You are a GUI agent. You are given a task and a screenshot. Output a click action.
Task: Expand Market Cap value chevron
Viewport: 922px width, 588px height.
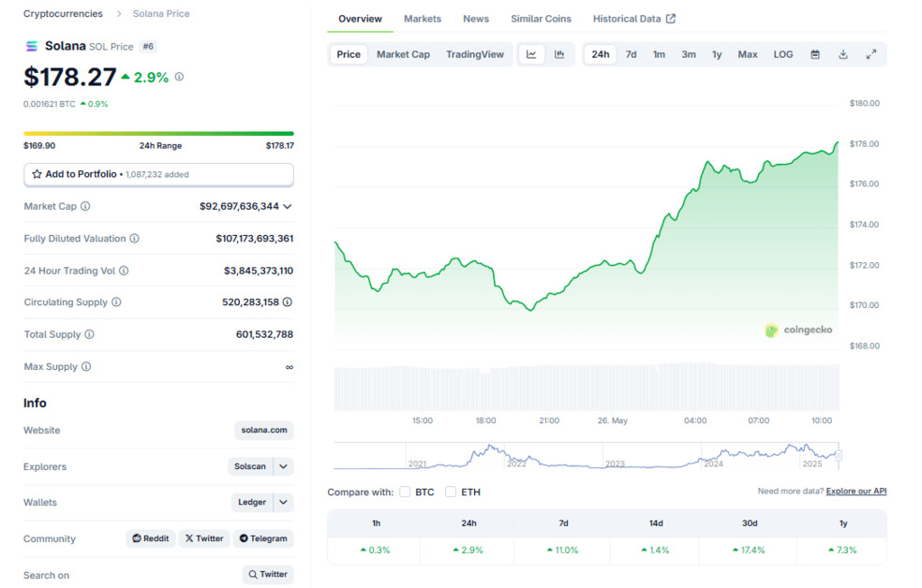[288, 207]
